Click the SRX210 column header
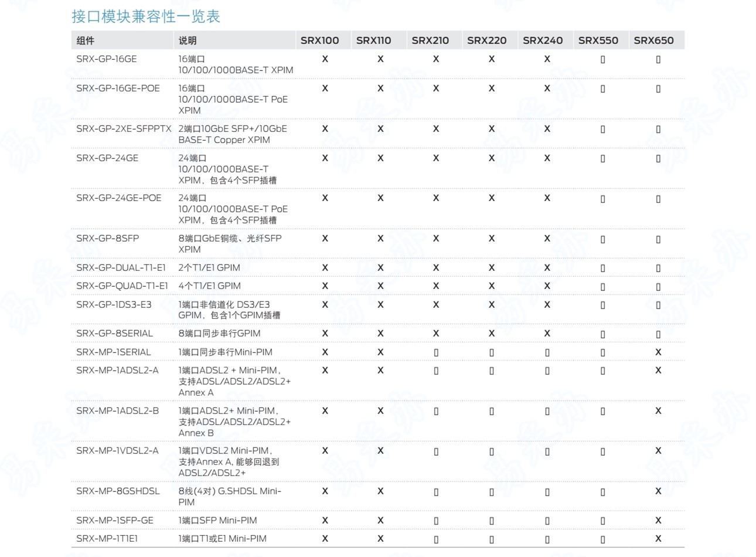The image size is (756, 557). (x=430, y=40)
